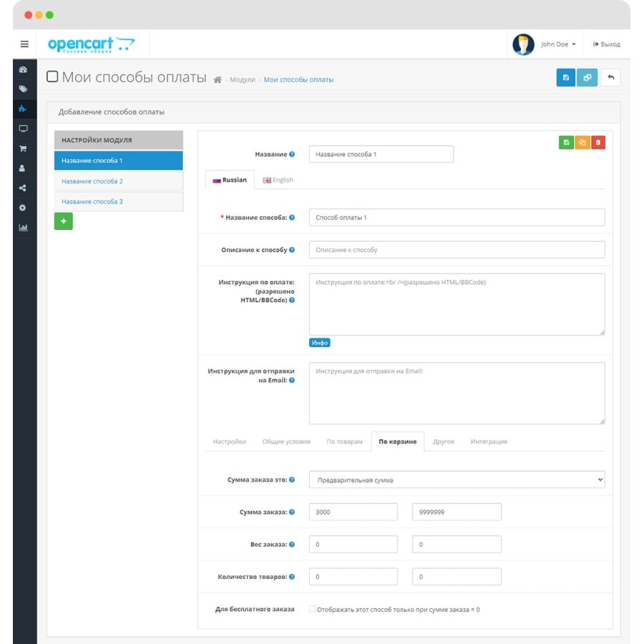Click help icon next to Вес заказа
Image resolution: width=644 pixels, height=644 pixels.
[x=292, y=545]
